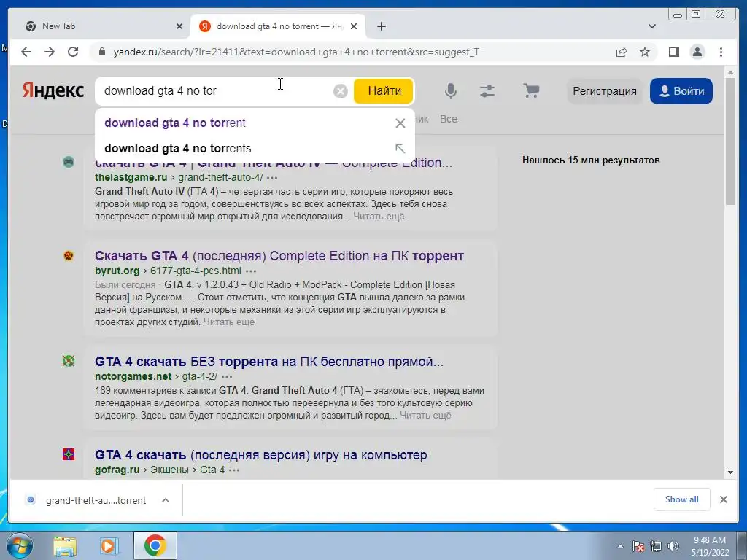Bookmark this page with the star icon

pyautogui.click(x=645, y=52)
